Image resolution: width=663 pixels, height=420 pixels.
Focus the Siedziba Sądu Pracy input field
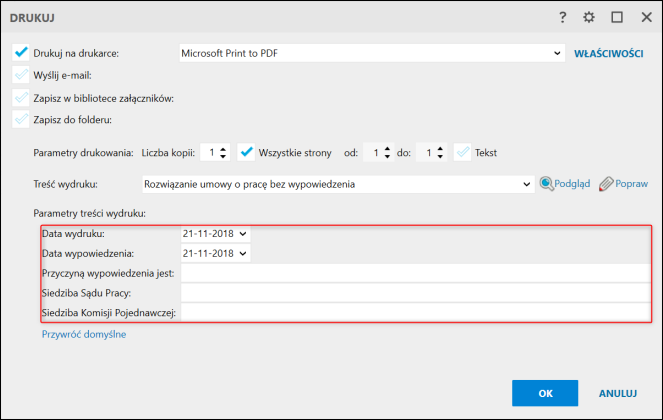414,293
